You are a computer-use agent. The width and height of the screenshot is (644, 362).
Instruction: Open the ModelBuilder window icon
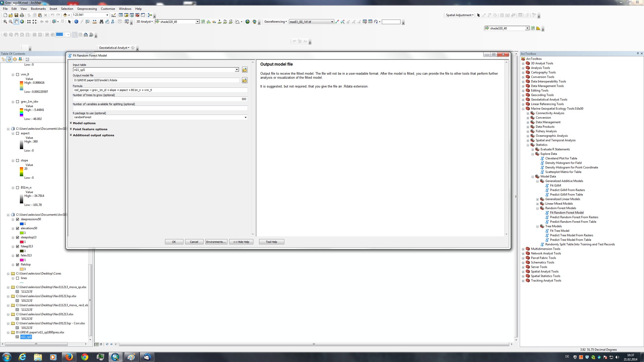coord(150,15)
